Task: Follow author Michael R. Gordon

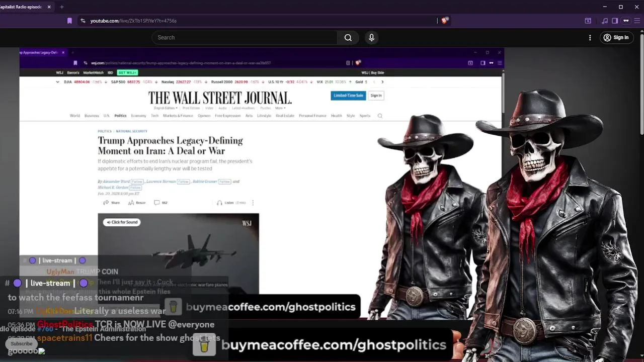Action: tap(135, 188)
